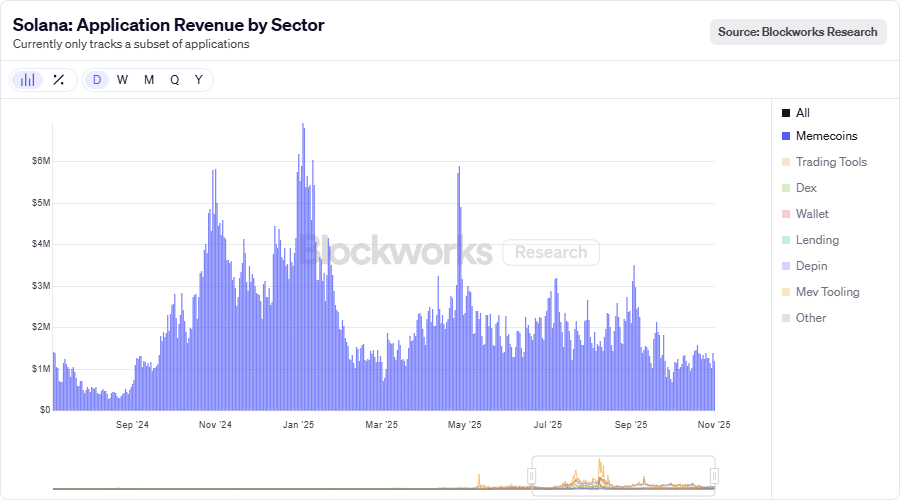Click the Source: Blockworks Research button

[x=798, y=32]
